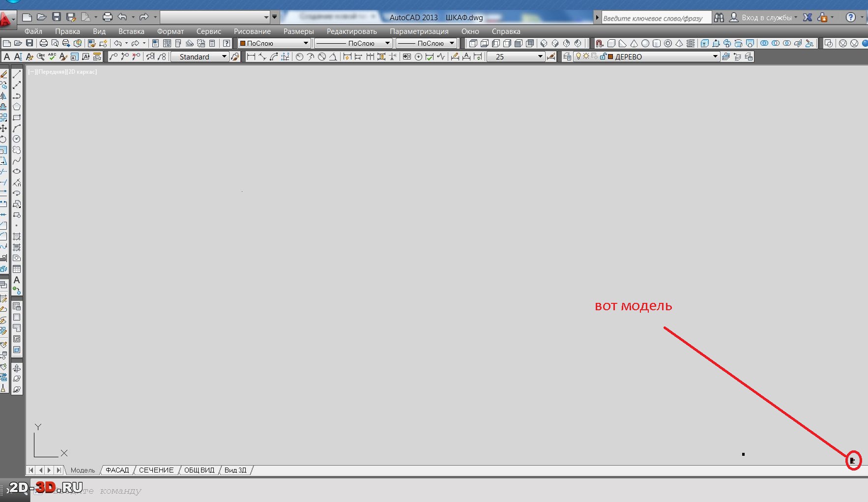Select the Spline draw tool
Image resolution: width=868 pixels, height=502 pixels.
pyautogui.click(x=17, y=161)
